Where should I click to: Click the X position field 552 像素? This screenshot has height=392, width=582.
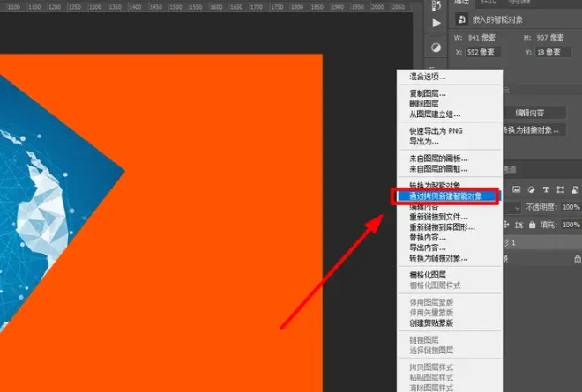[x=483, y=52]
